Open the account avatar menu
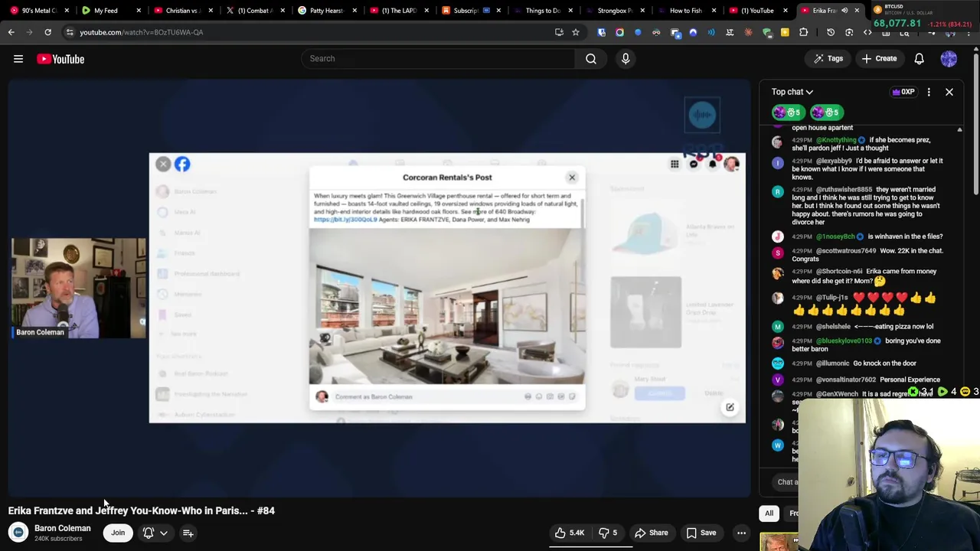This screenshot has height=551, width=980. 949,58
